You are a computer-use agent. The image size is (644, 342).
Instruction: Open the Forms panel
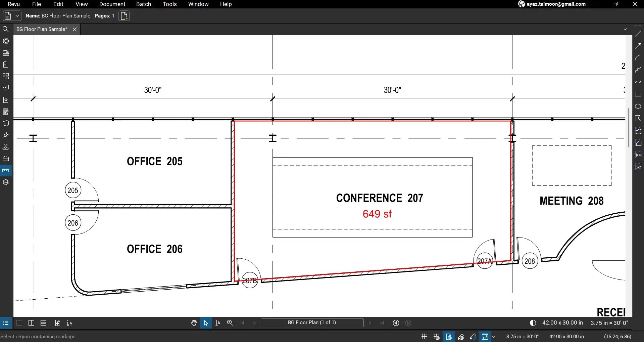pyautogui.click(x=6, y=112)
